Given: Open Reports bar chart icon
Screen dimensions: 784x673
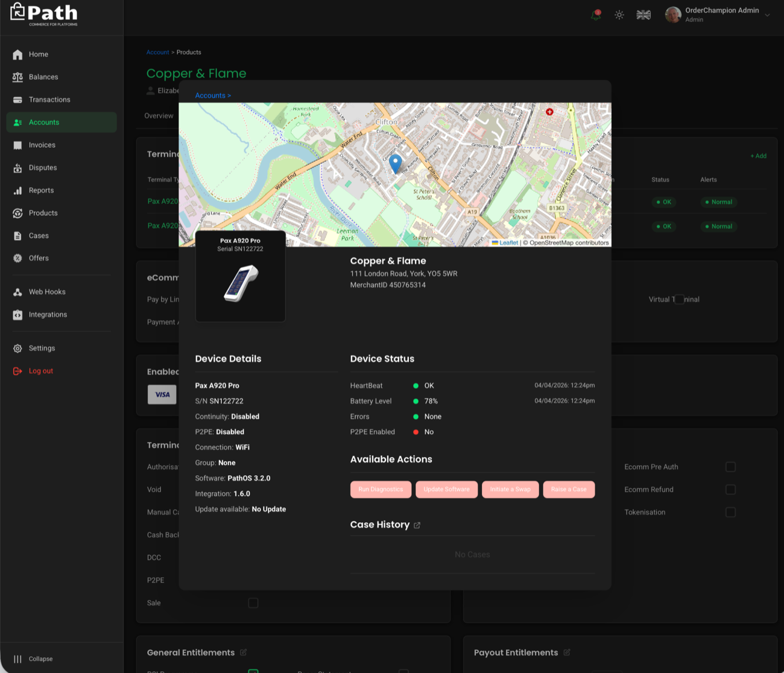Looking at the screenshot, I should [x=17, y=191].
